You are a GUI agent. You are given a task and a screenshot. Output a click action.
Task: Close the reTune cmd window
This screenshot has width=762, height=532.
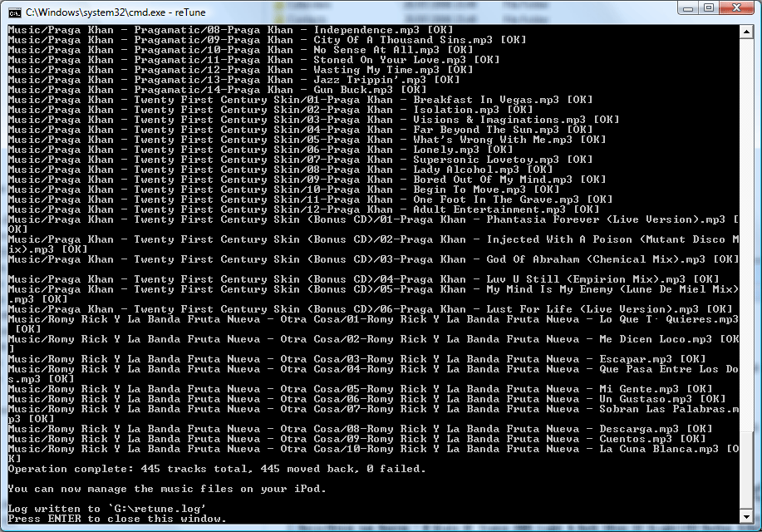tap(737, 8)
